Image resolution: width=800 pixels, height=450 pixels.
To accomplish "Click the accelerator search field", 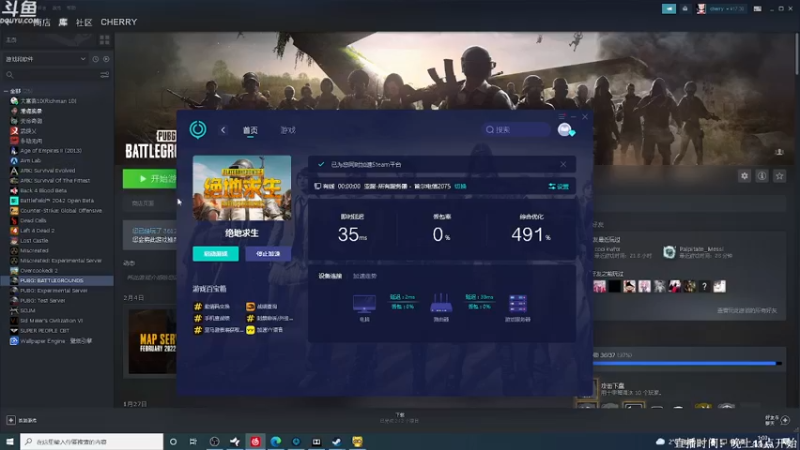I will click(516, 130).
